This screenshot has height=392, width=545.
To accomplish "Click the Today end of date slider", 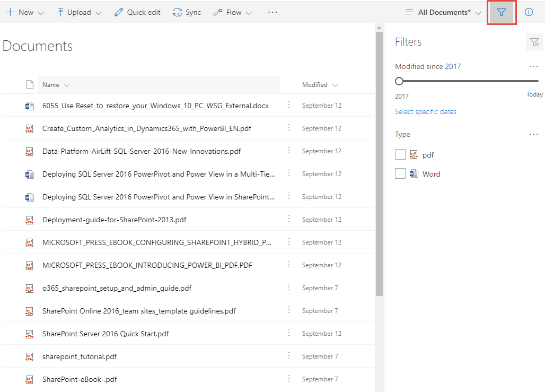I will [534, 94].
